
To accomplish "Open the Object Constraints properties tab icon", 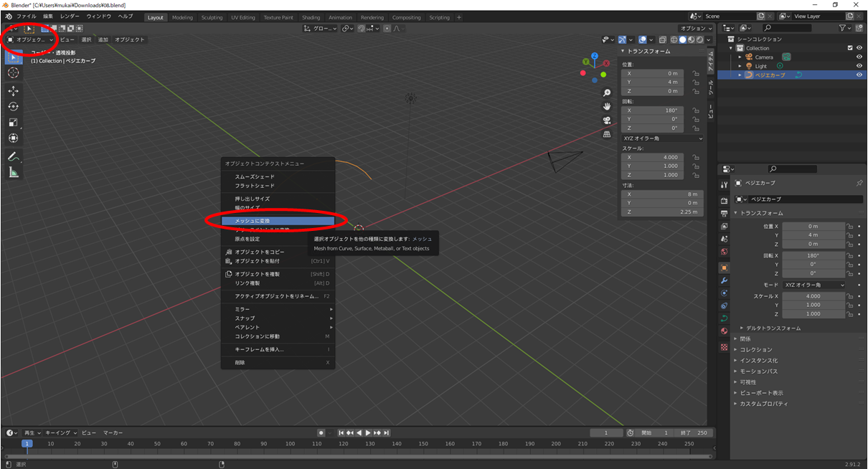I will 724,306.
